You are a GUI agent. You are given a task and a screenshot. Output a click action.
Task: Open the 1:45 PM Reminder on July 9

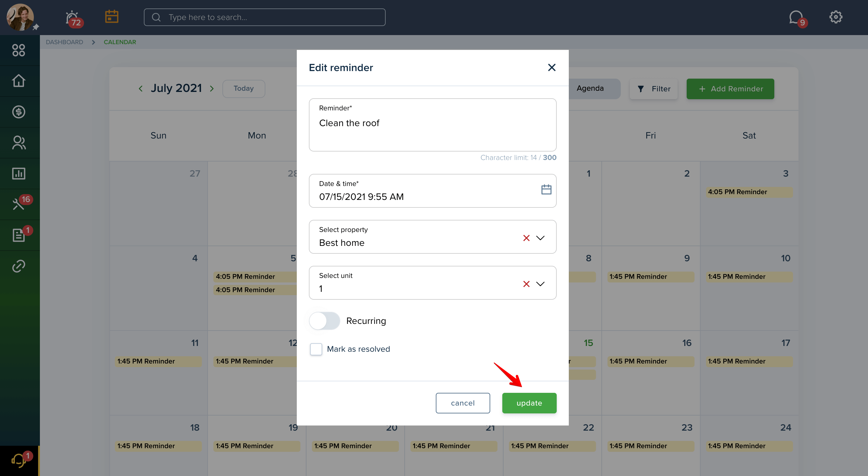(651, 277)
